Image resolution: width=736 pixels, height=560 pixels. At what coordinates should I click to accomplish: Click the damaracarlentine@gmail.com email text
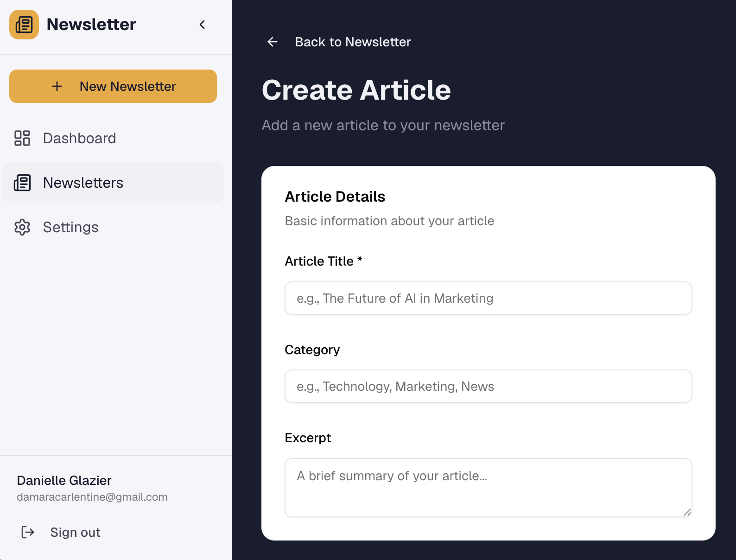(92, 497)
